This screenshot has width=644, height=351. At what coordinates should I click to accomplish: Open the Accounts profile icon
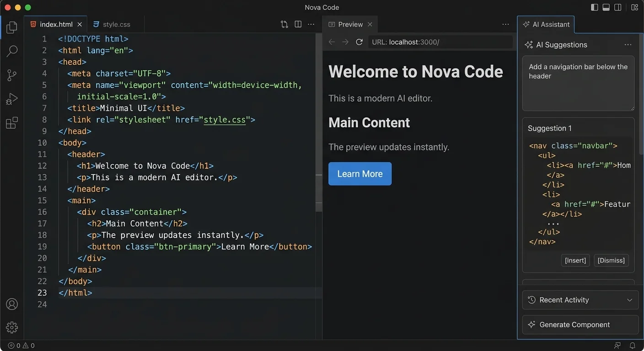[12, 304]
